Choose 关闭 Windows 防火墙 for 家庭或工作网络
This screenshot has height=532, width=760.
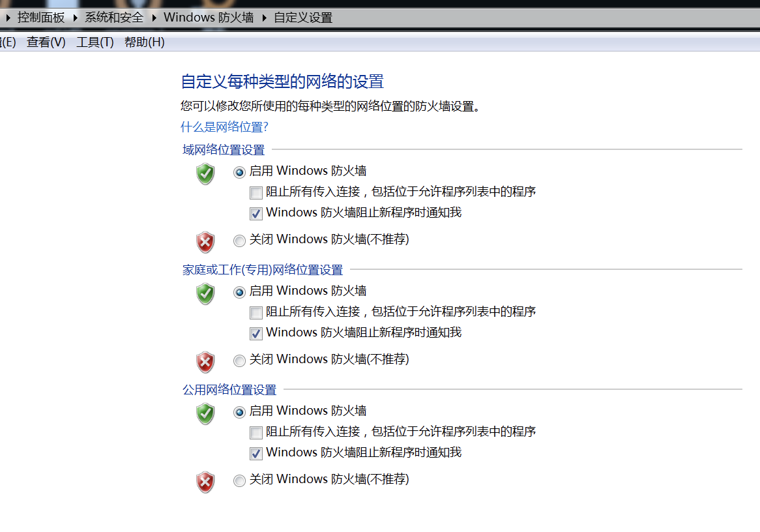(x=240, y=361)
